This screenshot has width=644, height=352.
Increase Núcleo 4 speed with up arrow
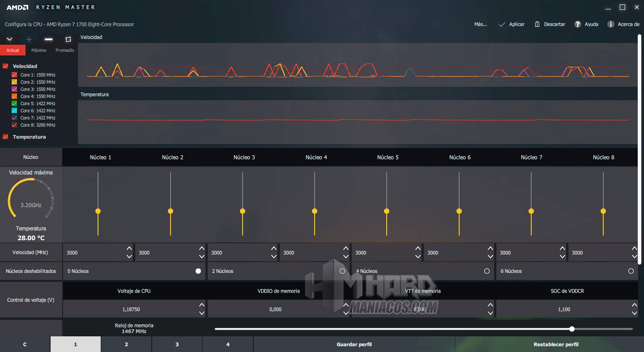click(346, 248)
